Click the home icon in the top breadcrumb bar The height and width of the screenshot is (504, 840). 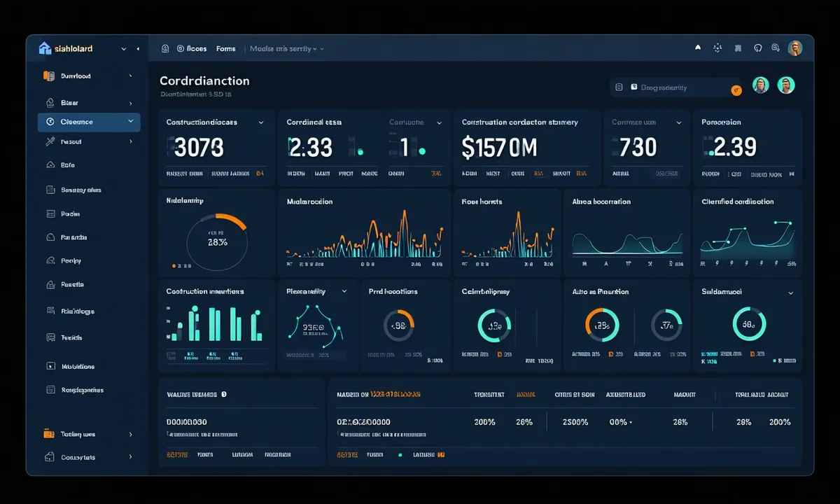click(165, 49)
